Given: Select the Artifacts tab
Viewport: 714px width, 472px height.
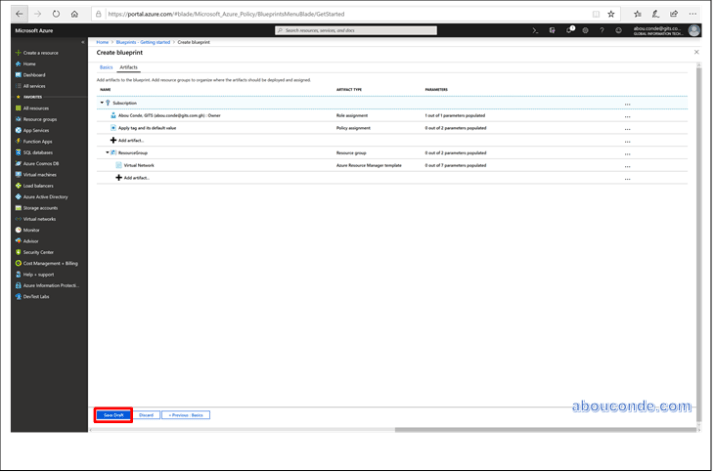Looking at the screenshot, I should (x=128, y=67).
